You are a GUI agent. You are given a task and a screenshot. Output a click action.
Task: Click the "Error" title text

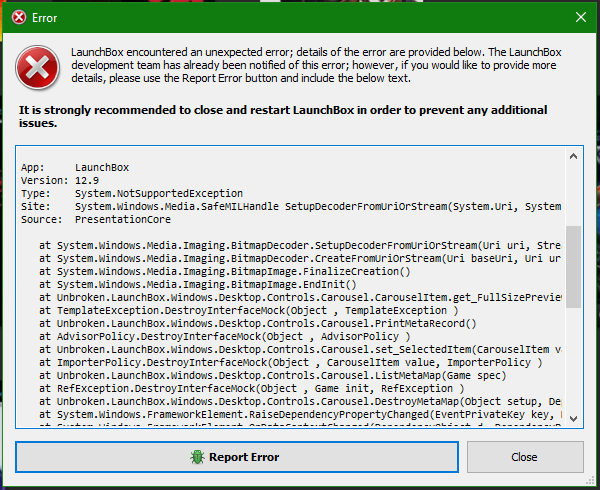(x=44, y=18)
